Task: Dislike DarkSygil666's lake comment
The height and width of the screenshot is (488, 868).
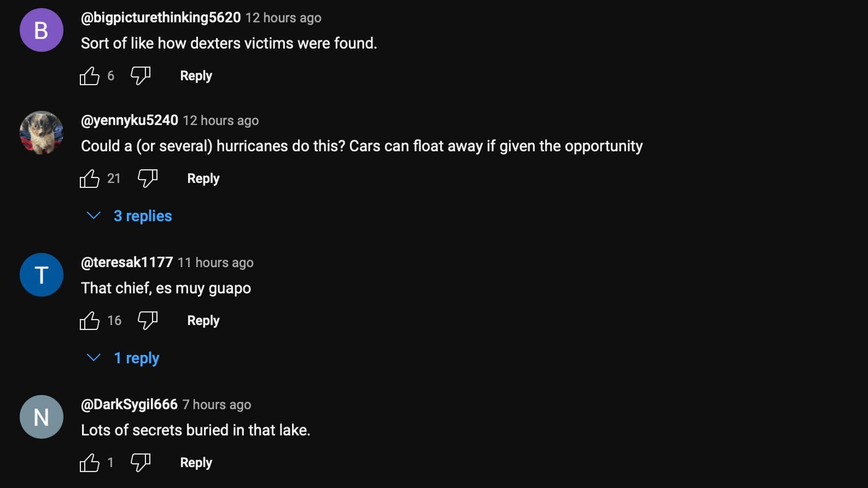Action: (x=140, y=463)
